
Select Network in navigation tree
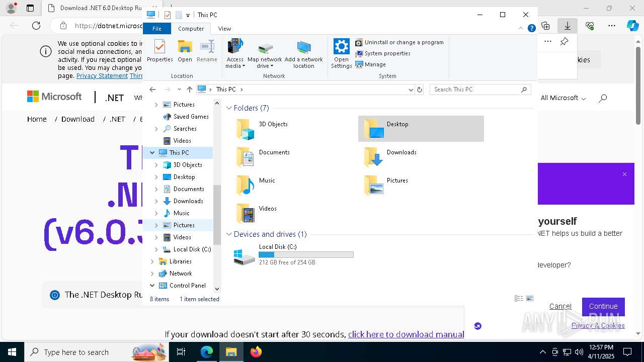176,274
